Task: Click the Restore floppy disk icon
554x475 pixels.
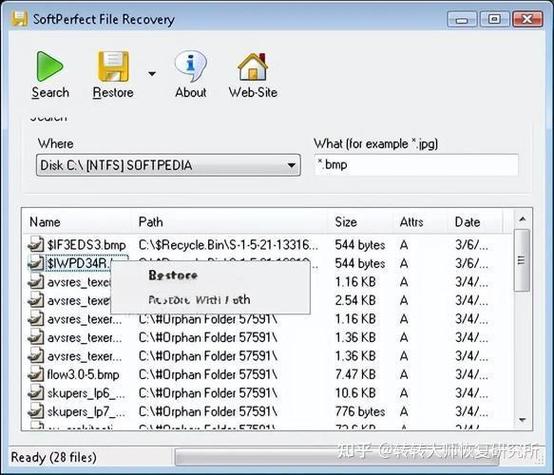Action: click(x=113, y=66)
